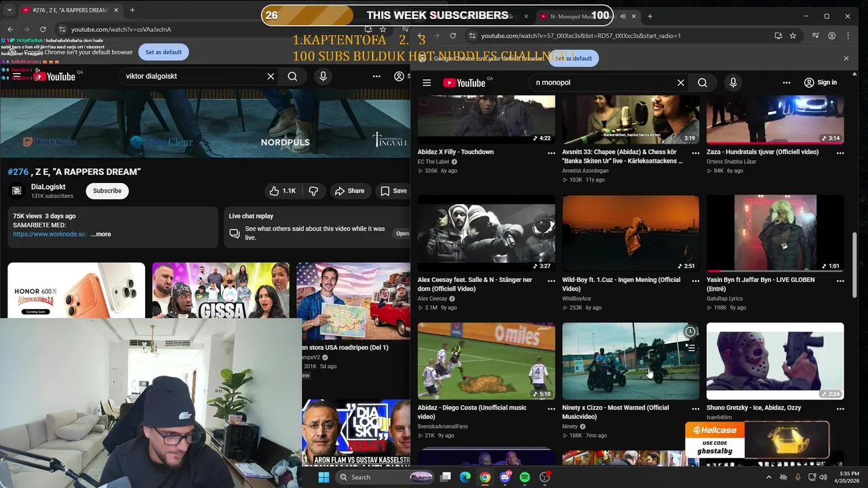Click the right window vertical scrollbar thumb
Viewport: 868px width, 488px height.
[854, 264]
